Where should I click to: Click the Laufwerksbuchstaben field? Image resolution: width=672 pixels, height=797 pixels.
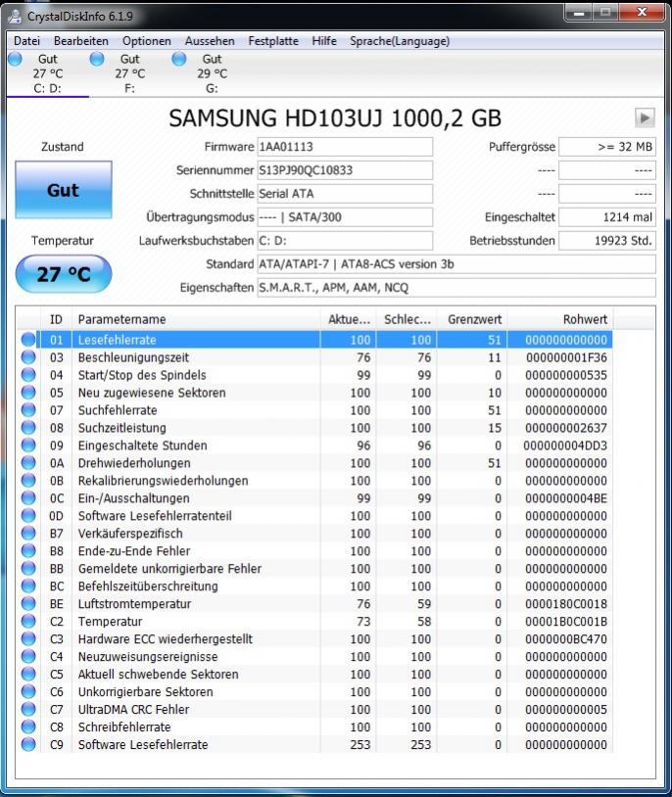coord(345,241)
